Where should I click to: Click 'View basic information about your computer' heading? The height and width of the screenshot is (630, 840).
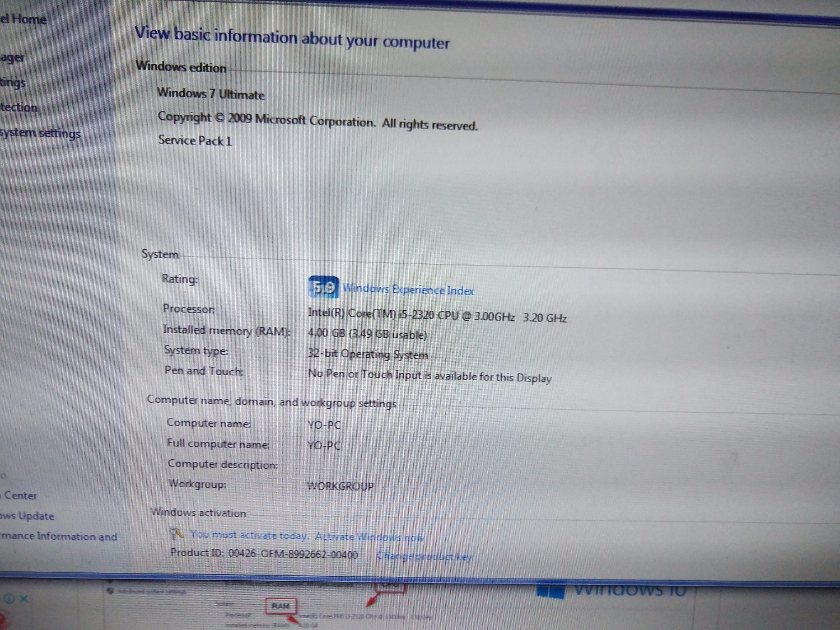tap(292, 38)
